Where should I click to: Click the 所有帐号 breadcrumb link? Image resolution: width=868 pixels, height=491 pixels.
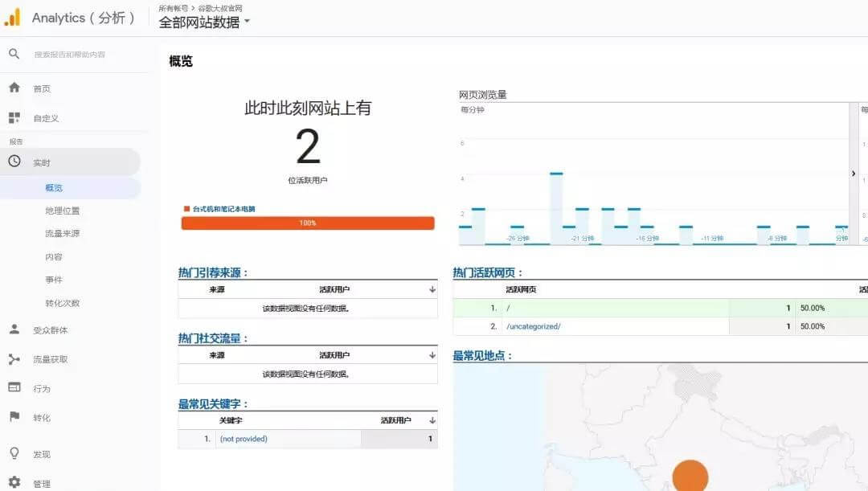[x=173, y=8]
